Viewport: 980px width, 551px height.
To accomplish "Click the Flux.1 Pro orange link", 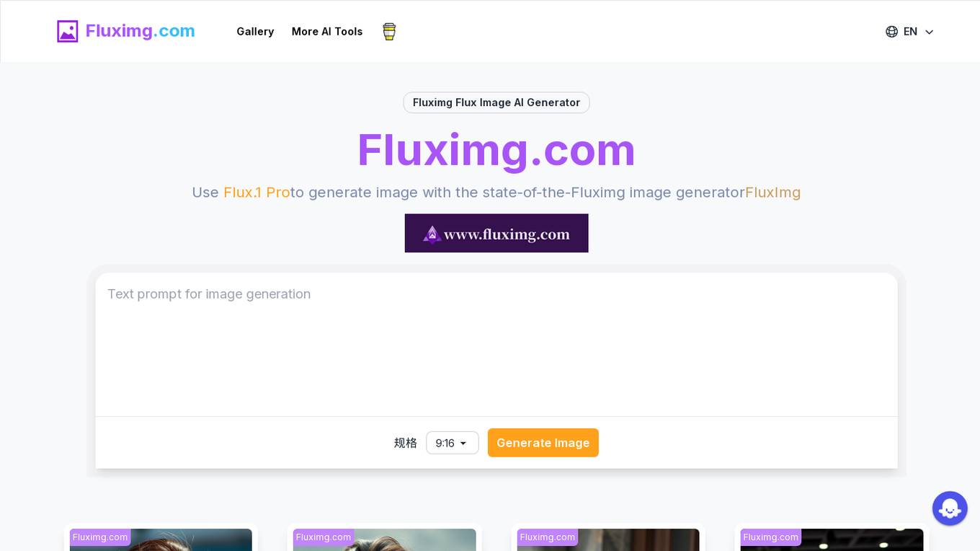I will 257,193.
